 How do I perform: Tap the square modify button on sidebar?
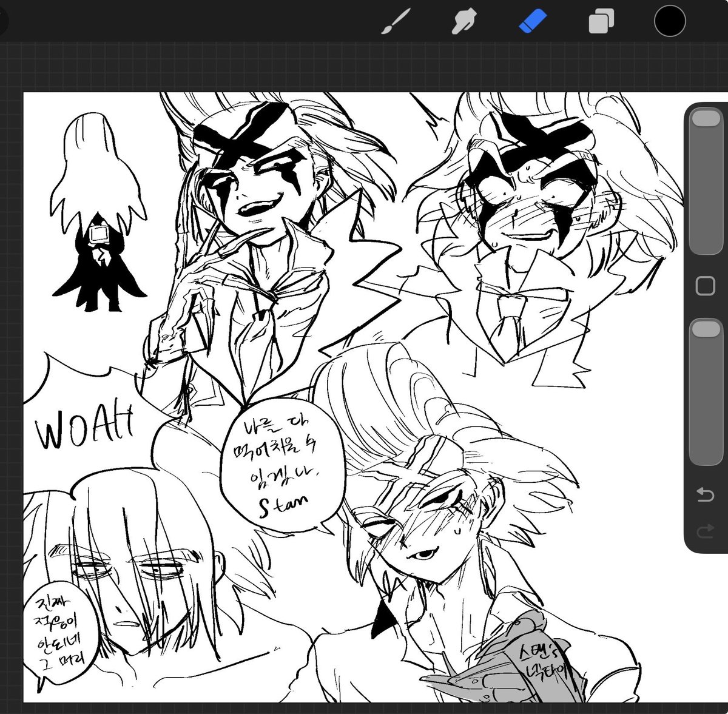[x=705, y=286]
